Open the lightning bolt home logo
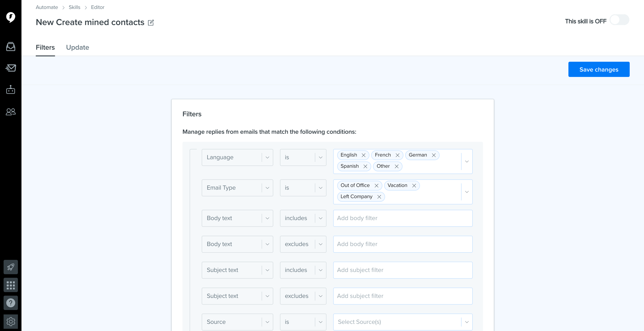 click(11, 17)
